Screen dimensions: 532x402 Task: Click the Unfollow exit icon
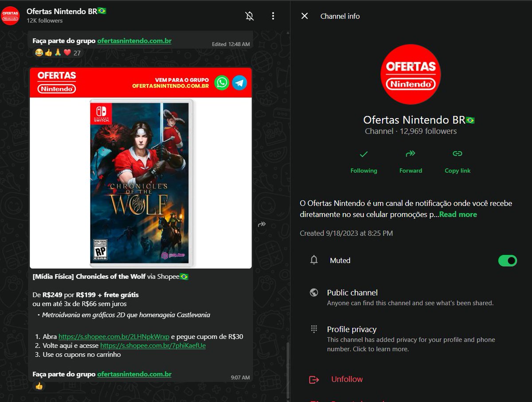(x=314, y=379)
